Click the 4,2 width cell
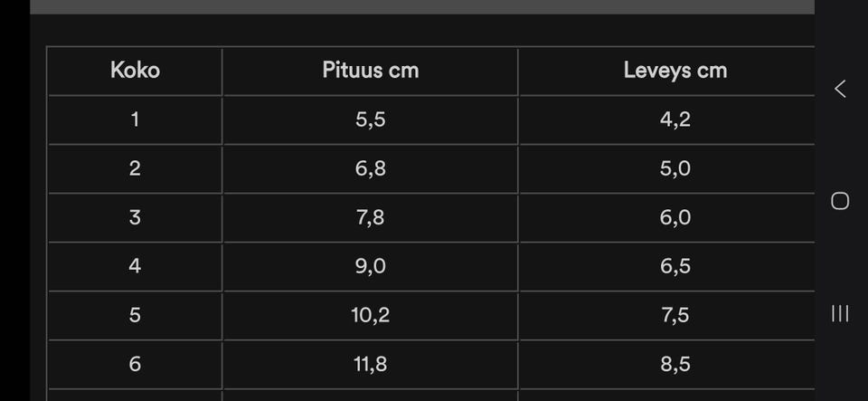This screenshot has width=868, height=401. pos(675,119)
